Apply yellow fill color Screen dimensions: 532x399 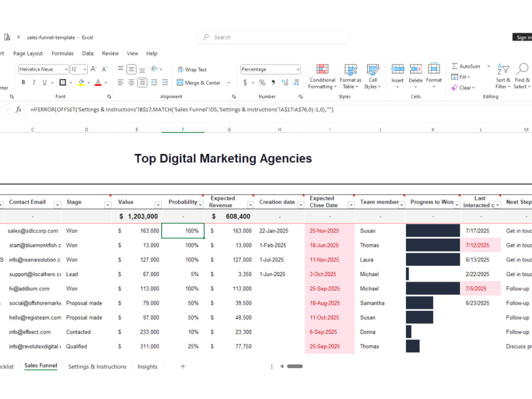(x=81, y=82)
